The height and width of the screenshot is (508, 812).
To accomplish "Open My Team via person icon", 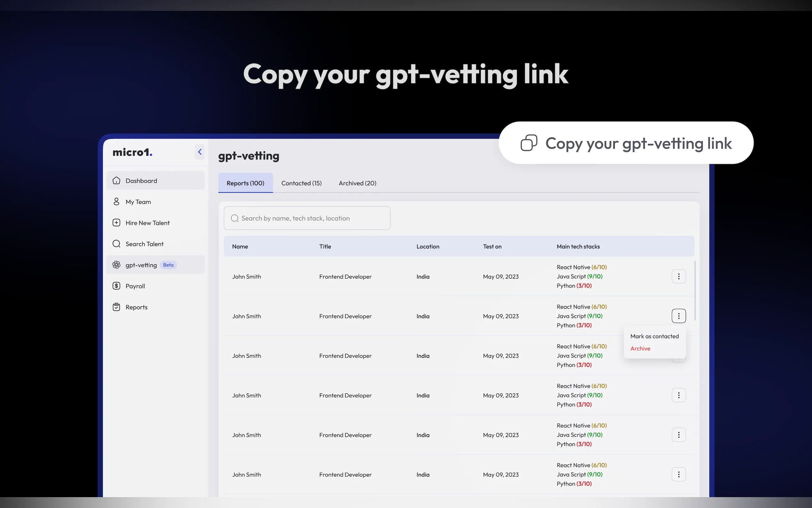I will (x=116, y=202).
